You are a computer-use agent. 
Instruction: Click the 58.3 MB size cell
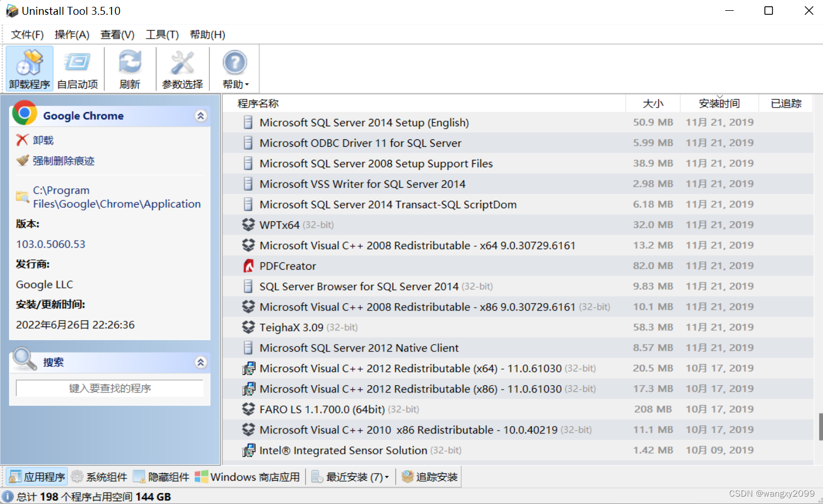click(x=653, y=327)
